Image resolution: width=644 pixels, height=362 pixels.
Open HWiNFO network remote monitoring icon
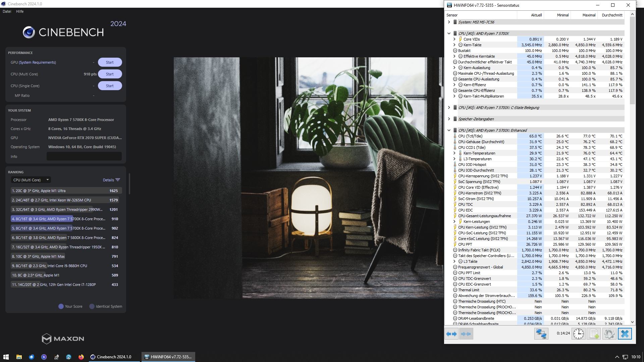(541, 334)
